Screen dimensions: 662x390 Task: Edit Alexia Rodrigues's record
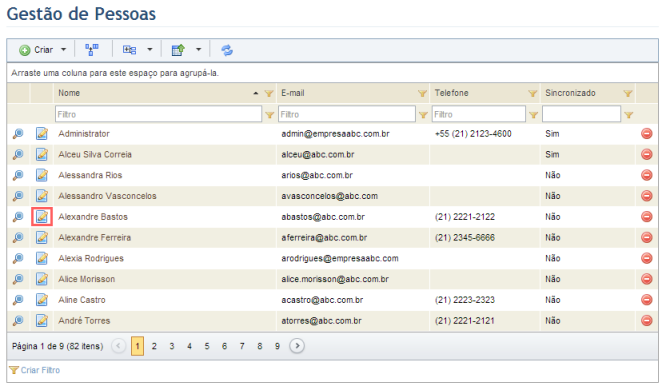[41, 258]
